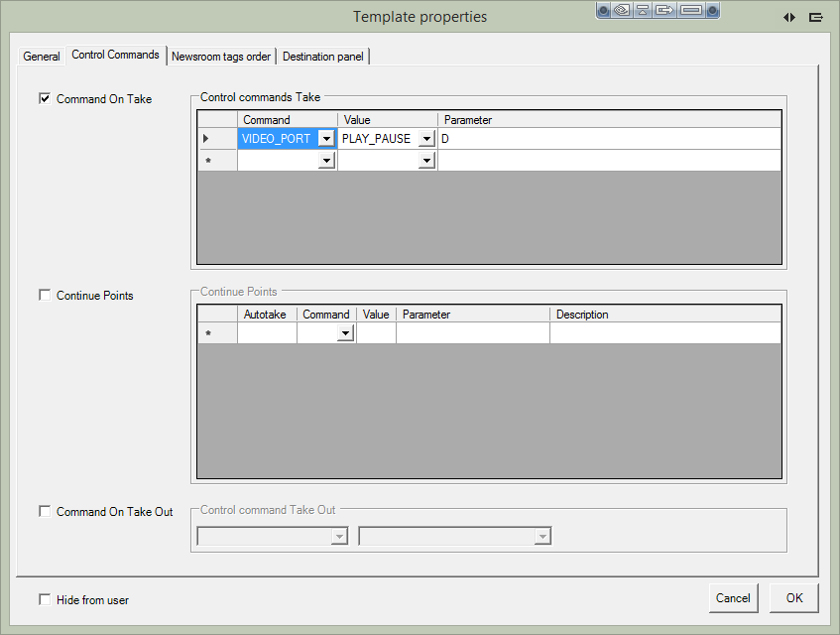Screen dimensions: 840x635
Task: Confirm with the OK button
Action: pos(794,598)
